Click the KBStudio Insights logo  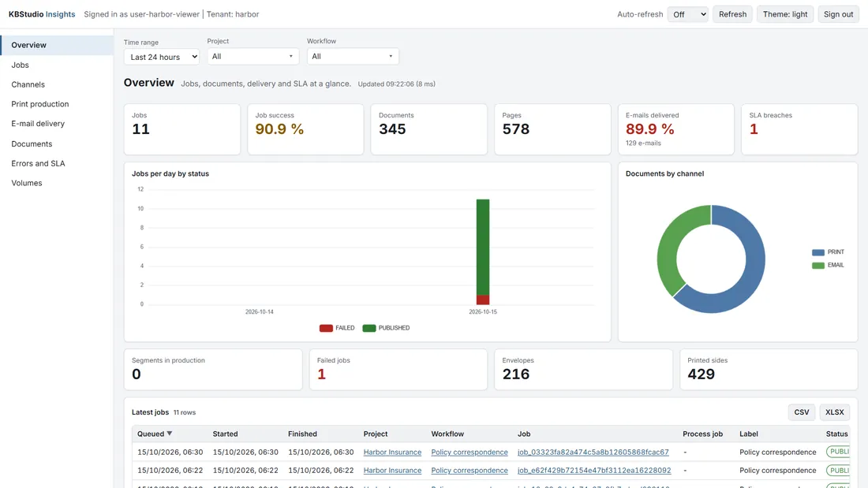tap(42, 14)
